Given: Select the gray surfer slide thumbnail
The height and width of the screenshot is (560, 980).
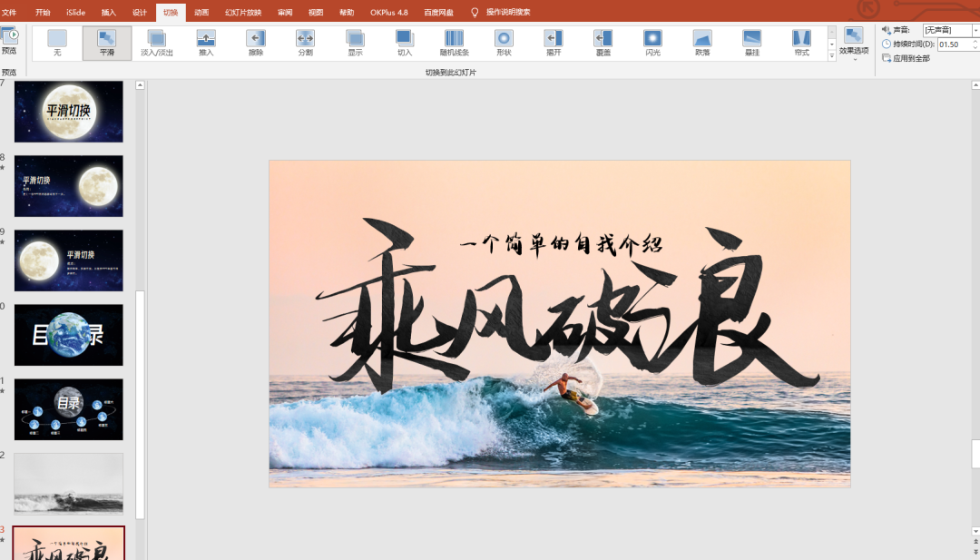Looking at the screenshot, I should (69, 484).
